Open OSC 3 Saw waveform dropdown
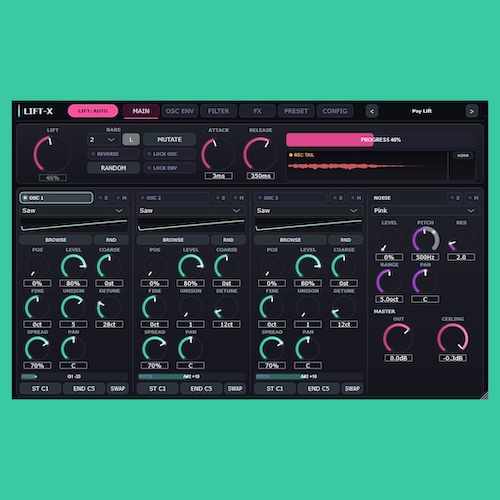This screenshot has width=500, height=500. 308,211
